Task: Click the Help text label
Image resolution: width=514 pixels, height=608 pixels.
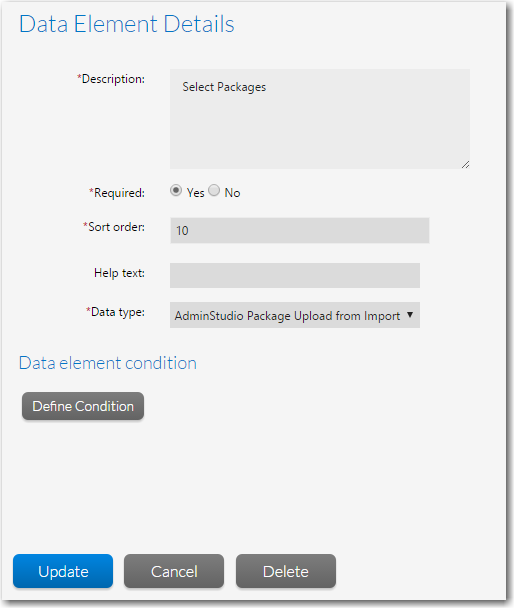Action: click(x=119, y=273)
